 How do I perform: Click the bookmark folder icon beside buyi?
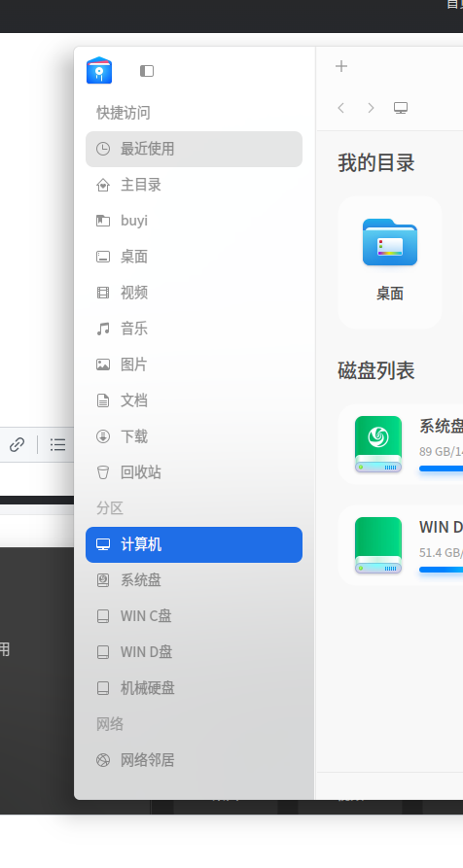coord(103,221)
